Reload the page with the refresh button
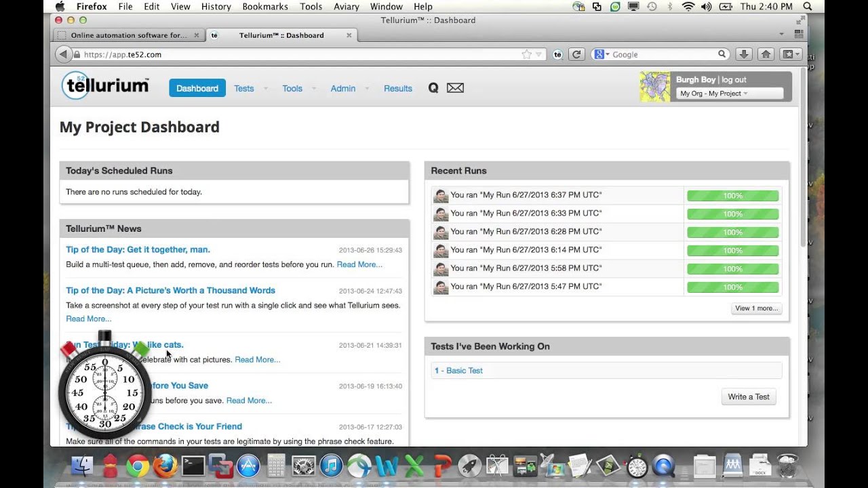Image resolution: width=868 pixels, height=488 pixels. tap(576, 54)
